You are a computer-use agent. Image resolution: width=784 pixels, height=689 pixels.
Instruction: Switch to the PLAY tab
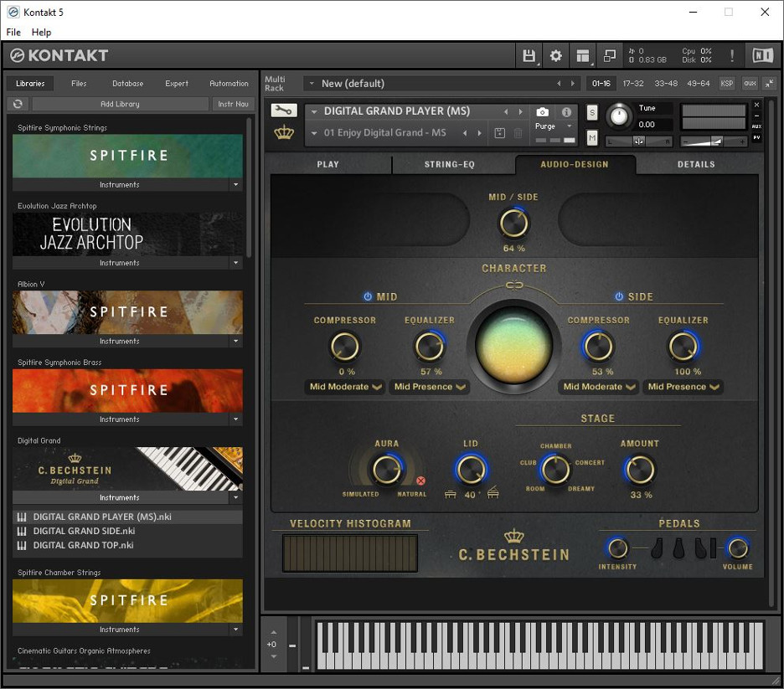[328, 164]
